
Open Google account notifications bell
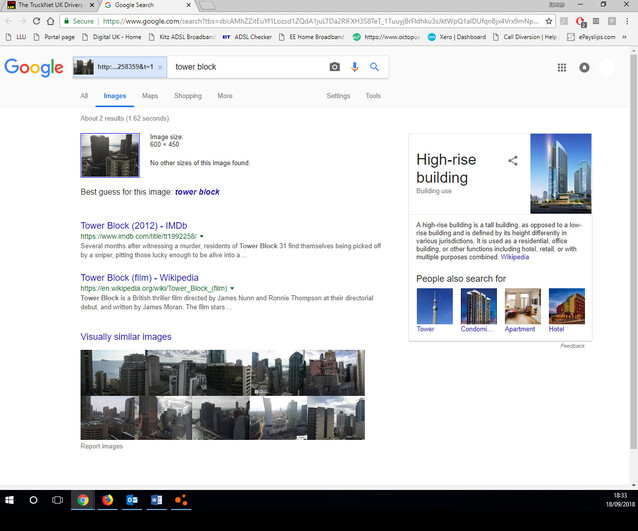click(x=584, y=68)
